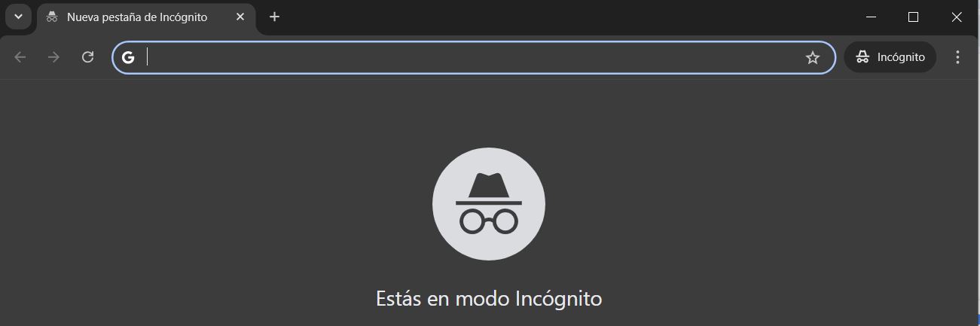
Task: Go back with the left arrow
Action: click(20, 57)
